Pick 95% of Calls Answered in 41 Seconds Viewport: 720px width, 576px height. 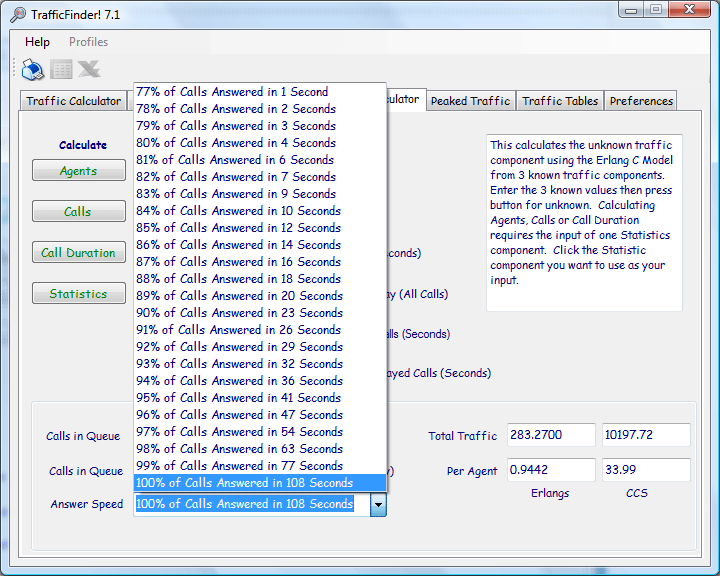point(260,398)
